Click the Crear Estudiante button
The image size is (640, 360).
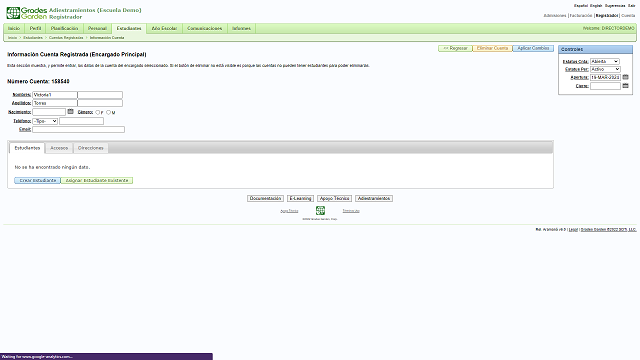click(x=38, y=180)
